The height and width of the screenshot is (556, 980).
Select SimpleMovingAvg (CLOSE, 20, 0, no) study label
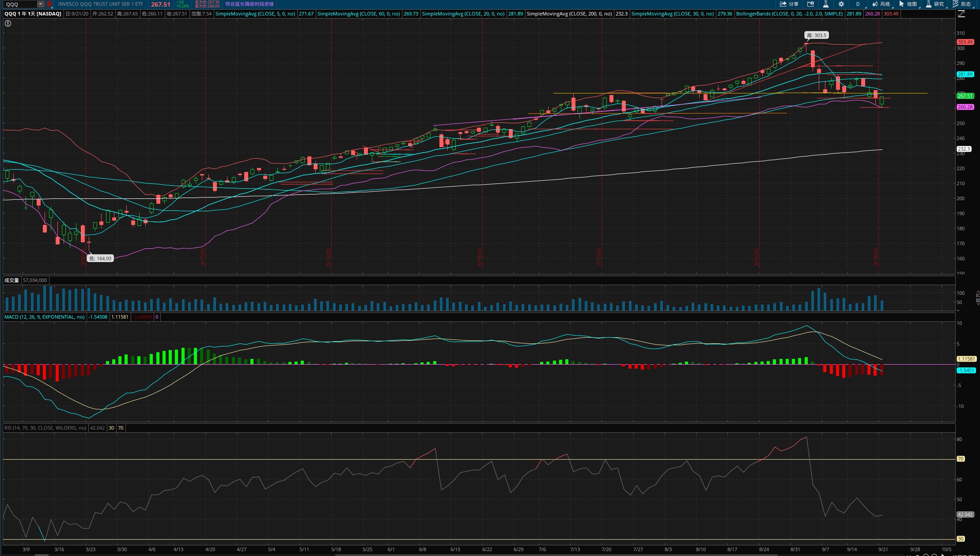tap(463, 14)
